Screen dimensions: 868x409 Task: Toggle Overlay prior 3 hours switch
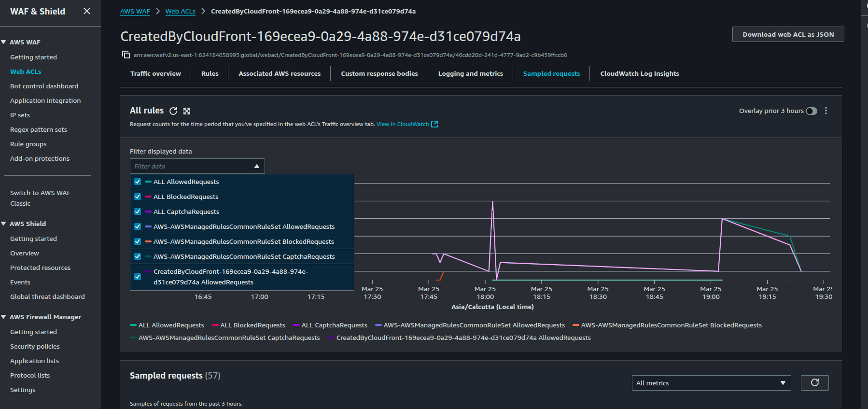[x=812, y=111]
